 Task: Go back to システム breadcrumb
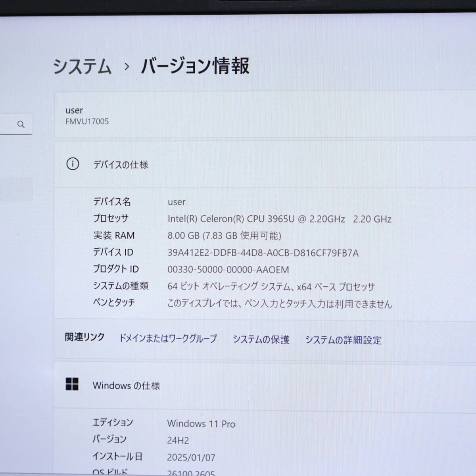tap(82, 66)
